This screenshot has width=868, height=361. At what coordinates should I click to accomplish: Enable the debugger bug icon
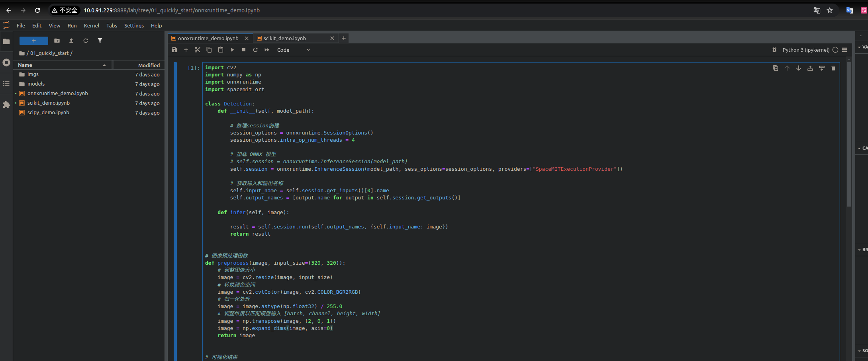click(x=774, y=50)
